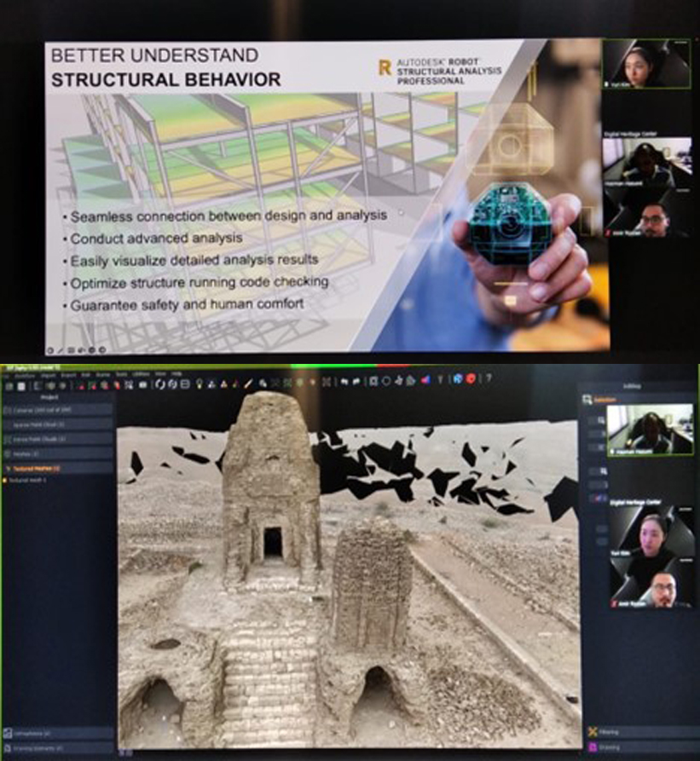The image size is (700, 761).
Task: Click the tower doorway in the 3D model view
Action: [x=272, y=543]
